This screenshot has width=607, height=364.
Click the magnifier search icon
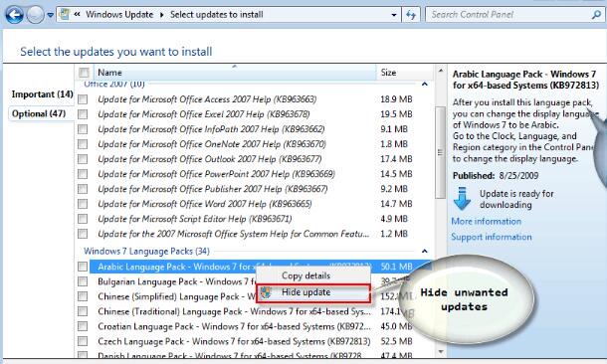tap(596, 15)
